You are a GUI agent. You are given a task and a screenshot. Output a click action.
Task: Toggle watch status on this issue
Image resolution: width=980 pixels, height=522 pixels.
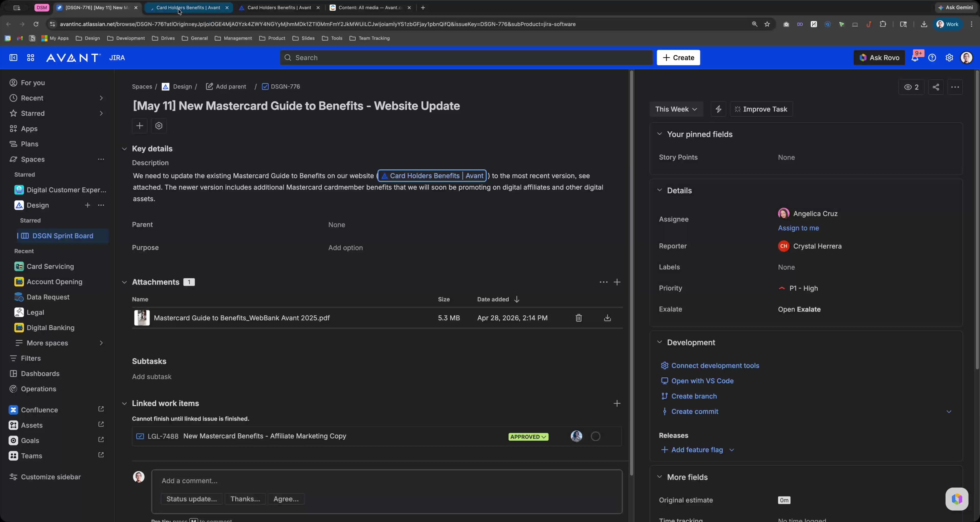click(x=911, y=87)
